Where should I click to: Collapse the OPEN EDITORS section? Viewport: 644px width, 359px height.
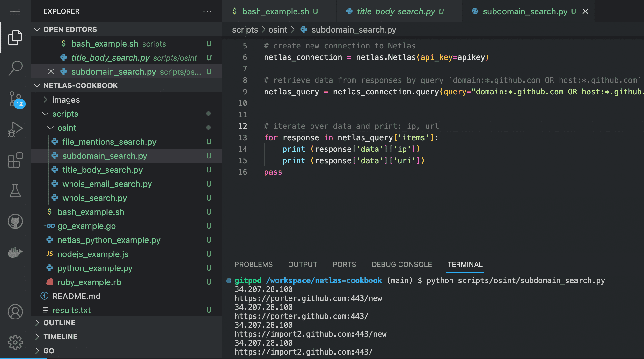(x=37, y=29)
